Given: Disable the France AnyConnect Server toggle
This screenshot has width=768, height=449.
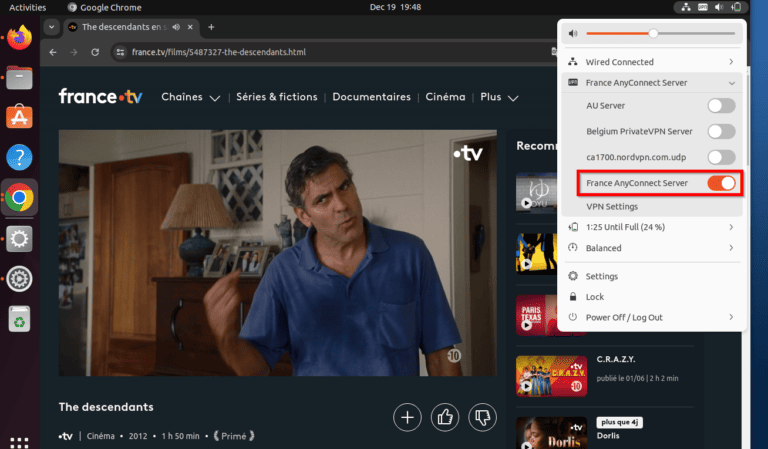Looking at the screenshot, I should pyautogui.click(x=721, y=183).
